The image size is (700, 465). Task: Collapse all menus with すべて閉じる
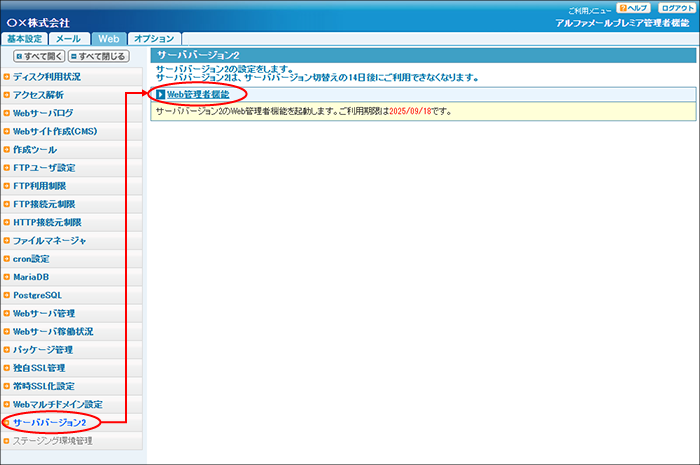[x=100, y=56]
